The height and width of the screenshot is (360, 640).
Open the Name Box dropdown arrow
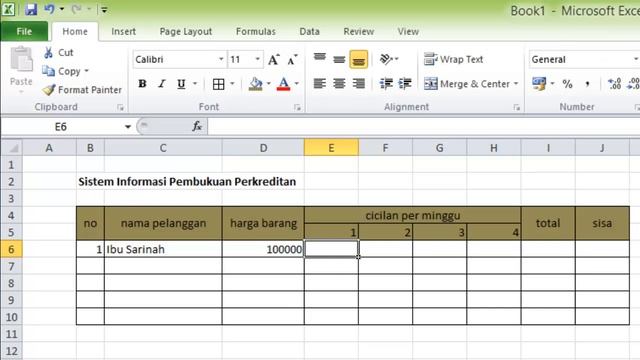pos(128,127)
